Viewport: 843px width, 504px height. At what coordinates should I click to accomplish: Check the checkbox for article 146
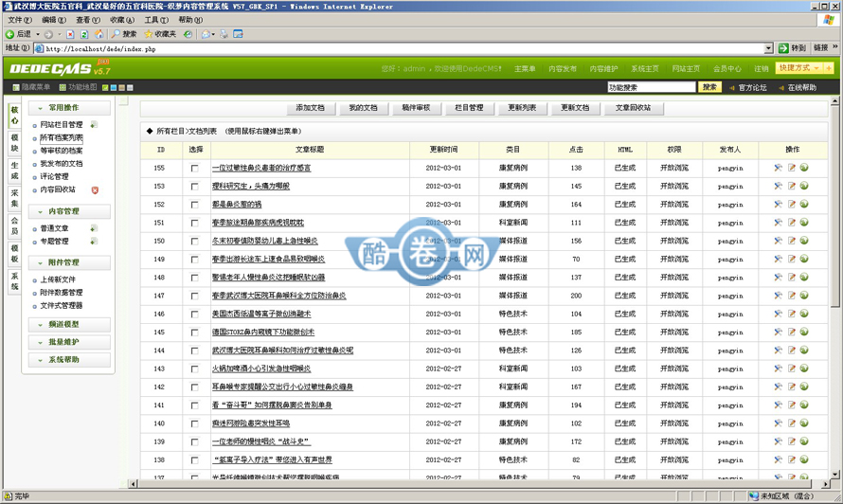coord(194,315)
